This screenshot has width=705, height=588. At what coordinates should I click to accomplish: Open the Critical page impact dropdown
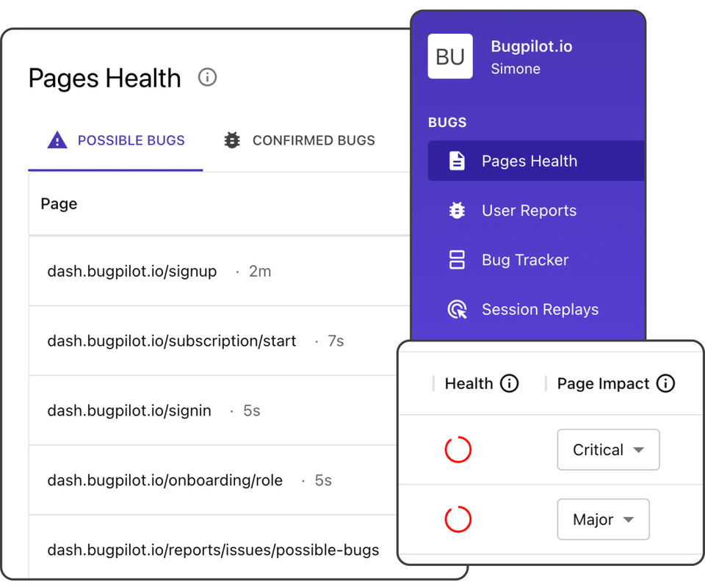point(608,450)
